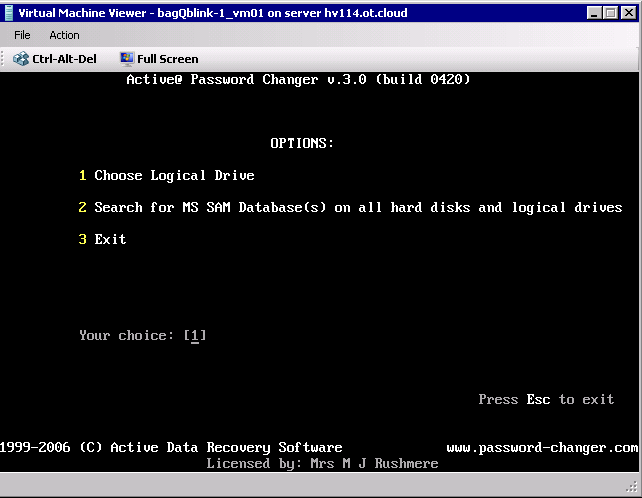Click the Press Esc to exit hint

pyautogui.click(x=546, y=399)
